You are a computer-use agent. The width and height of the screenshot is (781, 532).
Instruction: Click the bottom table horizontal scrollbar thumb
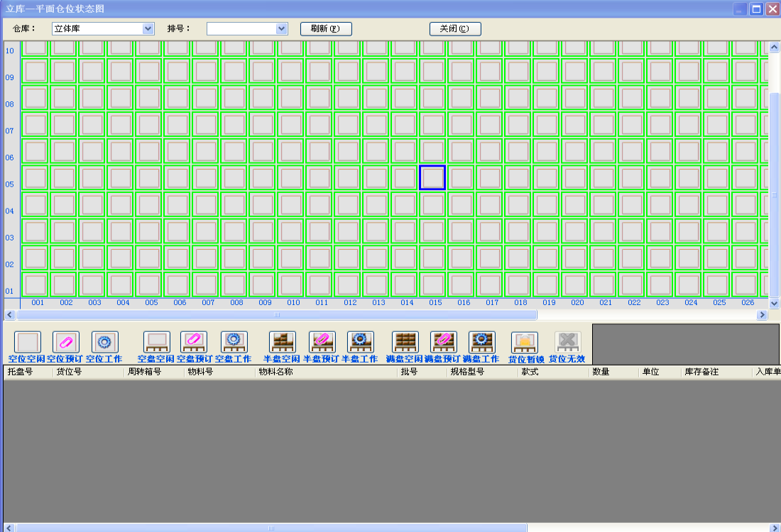(271, 528)
